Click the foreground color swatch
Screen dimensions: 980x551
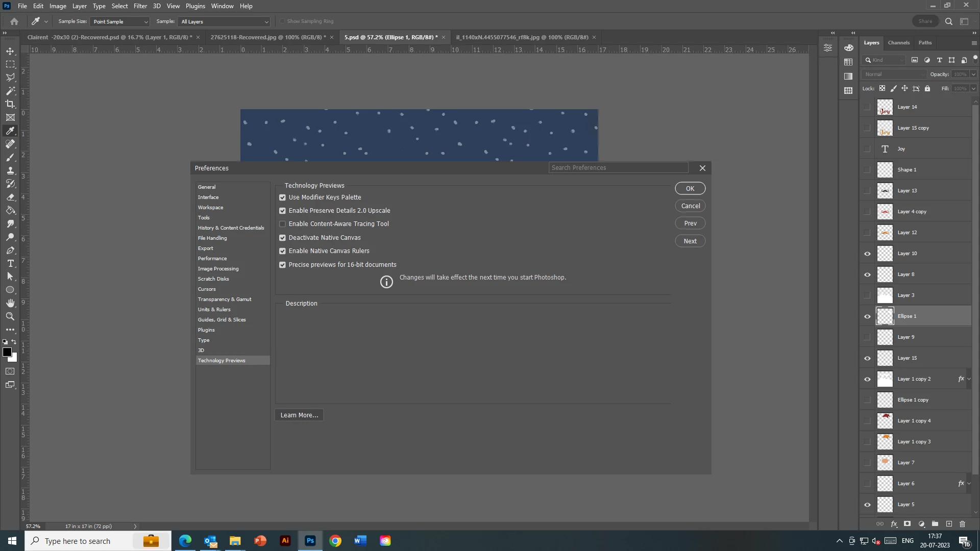pyautogui.click(x=7, y=352)
